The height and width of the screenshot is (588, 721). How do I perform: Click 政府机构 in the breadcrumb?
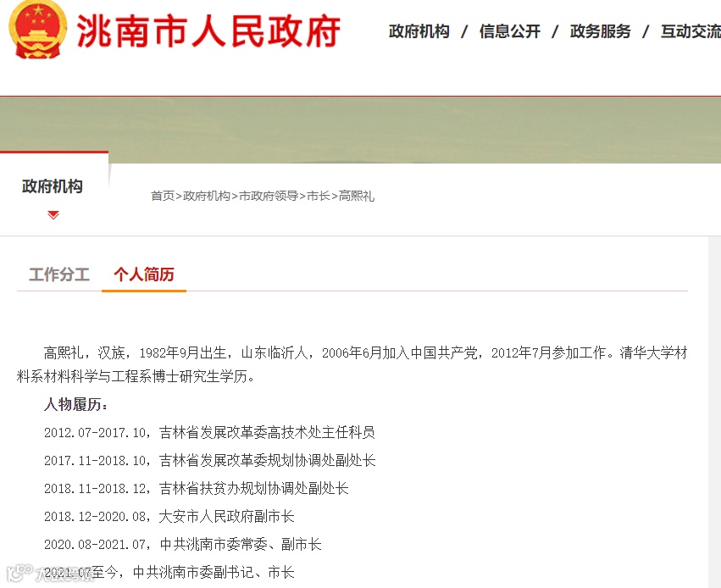click(207, 196)
